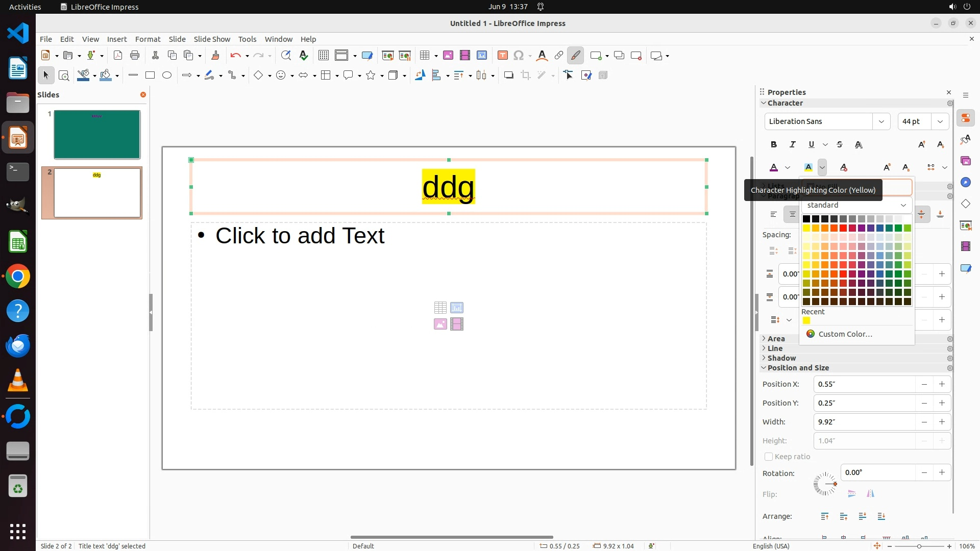Open the Slide Show menu
980x551 pixels.
click(x=212, y=39)
